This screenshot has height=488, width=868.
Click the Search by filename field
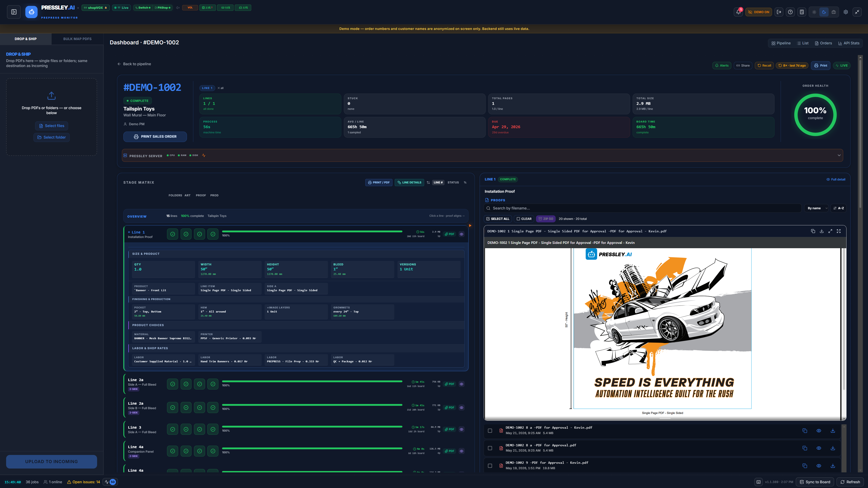tap(643, 208)
